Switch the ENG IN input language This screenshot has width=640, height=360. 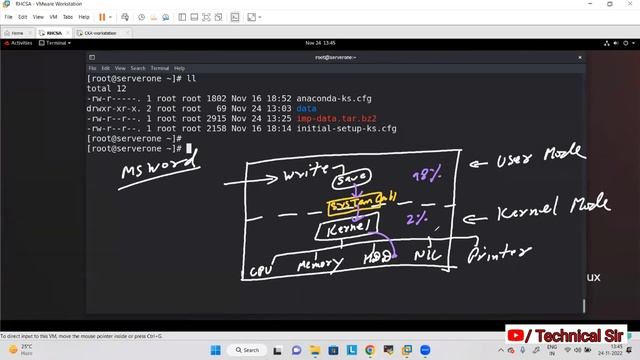pyautogui.click(x=552, y=350)
